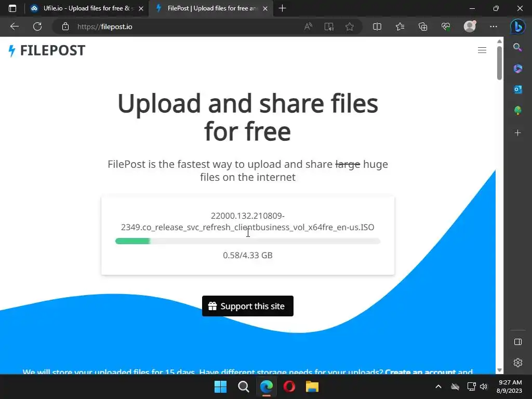This screenshot has width=532, height=399.
Task: Open Read aloud in address bar
Action: pyautogui.click(x=308, y=26)
